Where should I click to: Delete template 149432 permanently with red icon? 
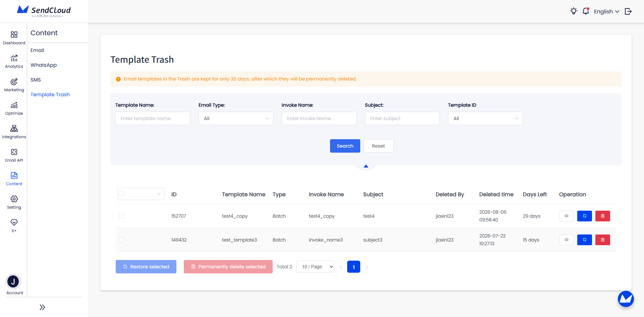pyautogui.click(x=602, y=240)
